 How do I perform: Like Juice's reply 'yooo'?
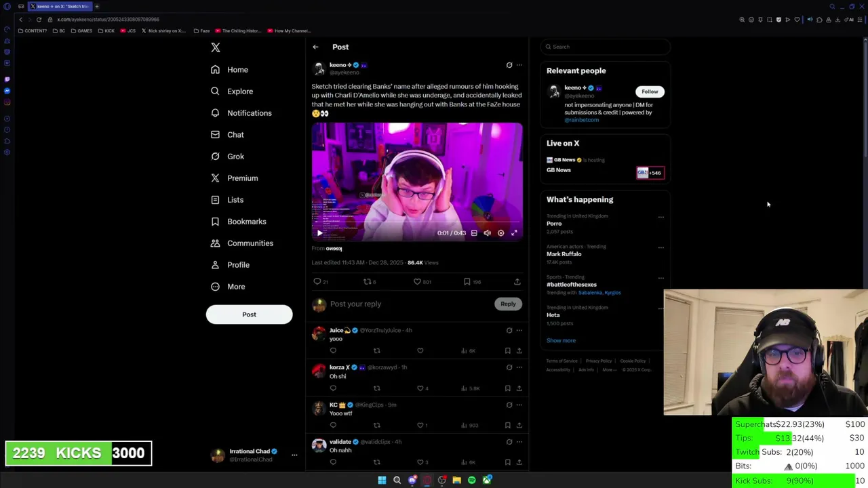(x=420, y=351)
